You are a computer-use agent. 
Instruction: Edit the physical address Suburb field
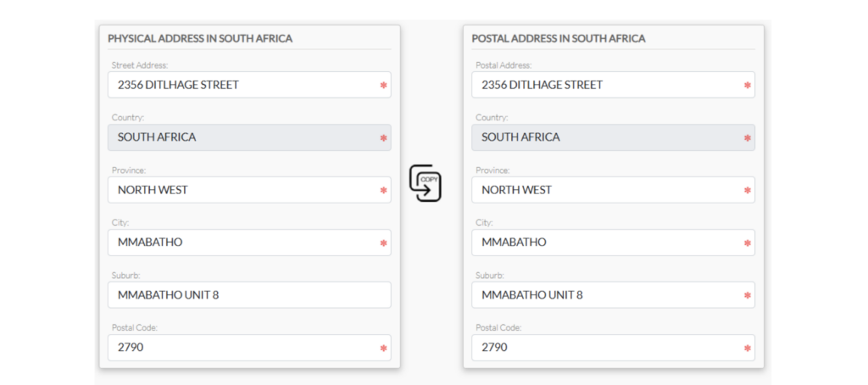pos(249,295)
